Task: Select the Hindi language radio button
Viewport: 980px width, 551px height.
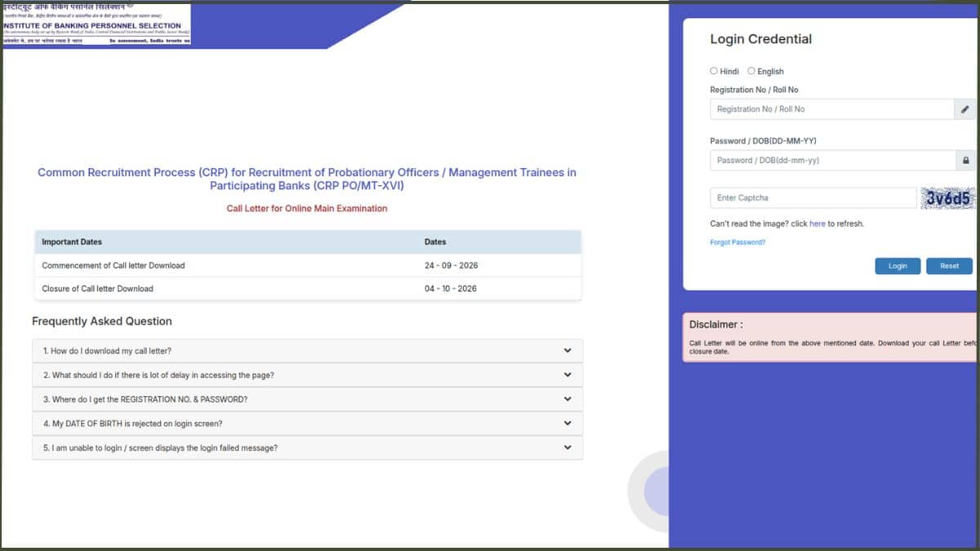Action: (x=714, y=71)
